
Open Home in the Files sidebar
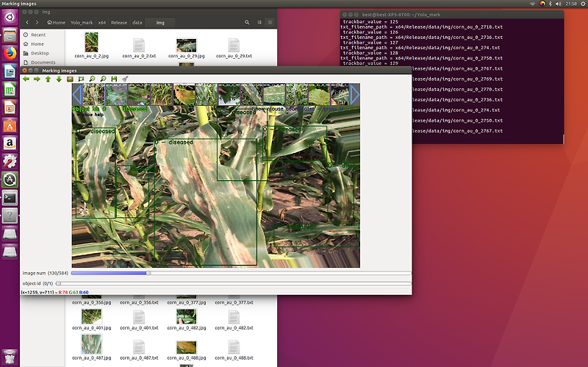click(x=37, y=44)
